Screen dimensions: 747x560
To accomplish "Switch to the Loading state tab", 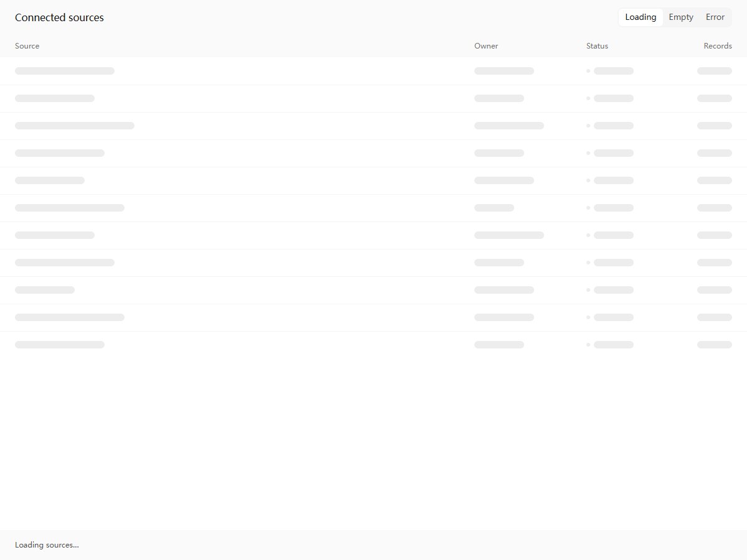I will pos(641,17).
